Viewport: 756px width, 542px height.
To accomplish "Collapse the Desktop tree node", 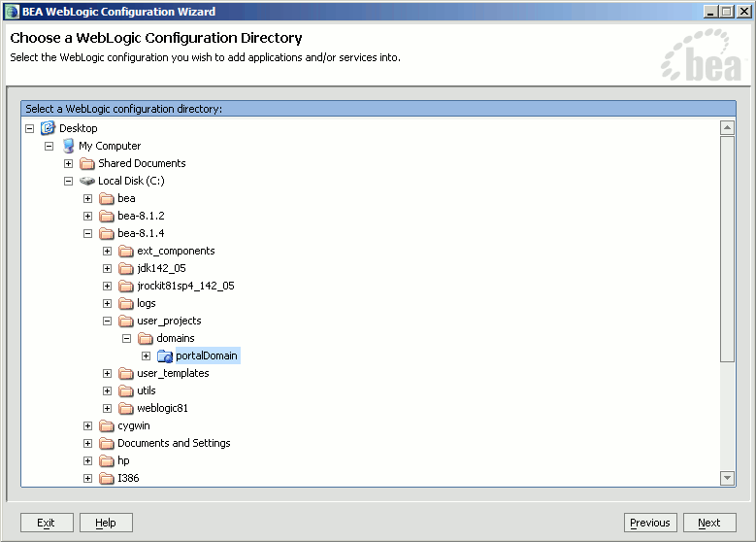I will click(x=30, y=128).
